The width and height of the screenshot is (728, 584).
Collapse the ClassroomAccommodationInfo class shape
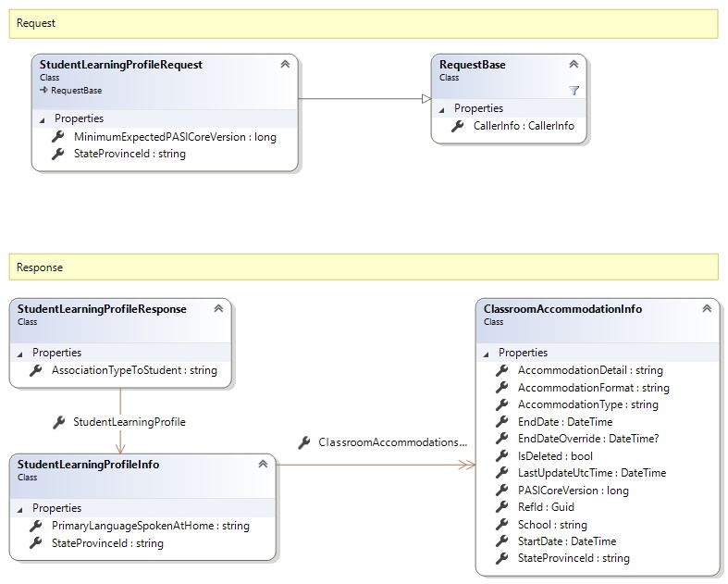pos(707,309)
